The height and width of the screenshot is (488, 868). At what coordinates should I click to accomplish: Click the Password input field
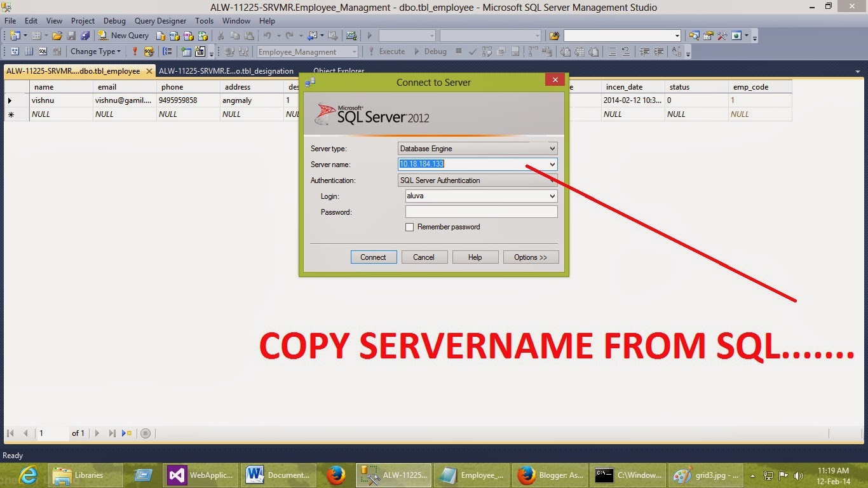tap(481, 212)
